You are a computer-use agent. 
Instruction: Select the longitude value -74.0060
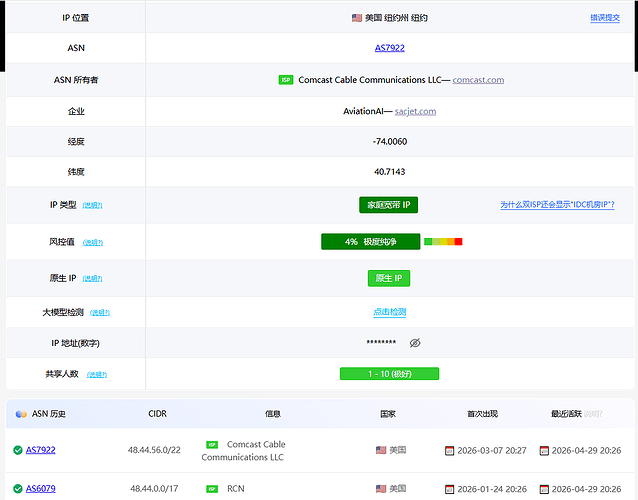coord(390,142)
